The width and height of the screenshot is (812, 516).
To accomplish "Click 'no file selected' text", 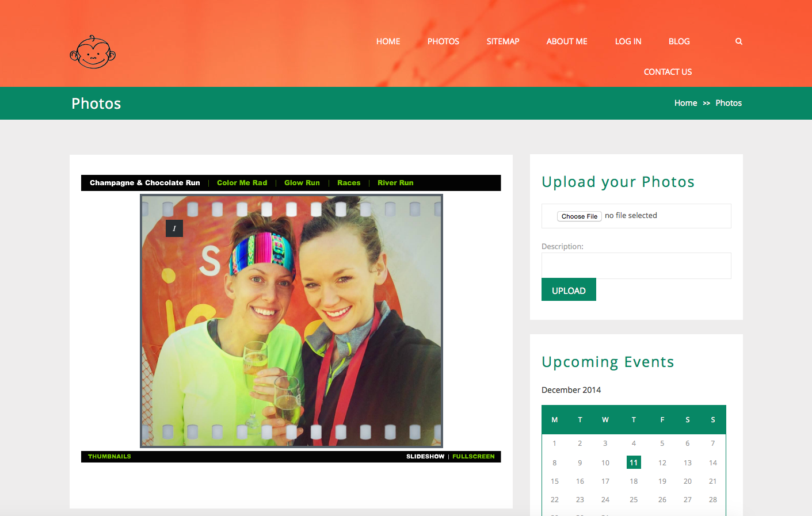I will (631, 216).
